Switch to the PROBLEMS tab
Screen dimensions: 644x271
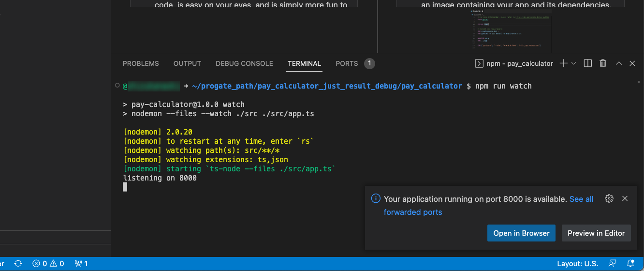point(141,63)
